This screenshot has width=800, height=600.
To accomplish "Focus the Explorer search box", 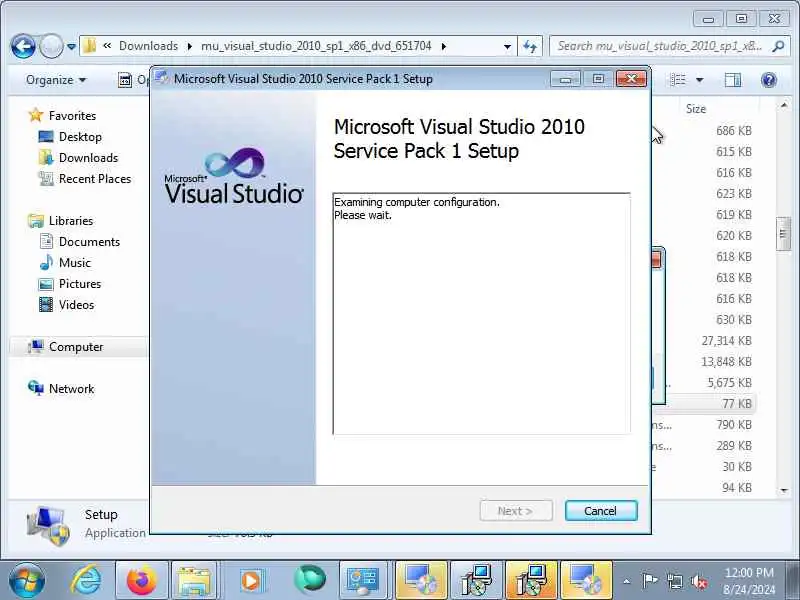I will (660, 46).
